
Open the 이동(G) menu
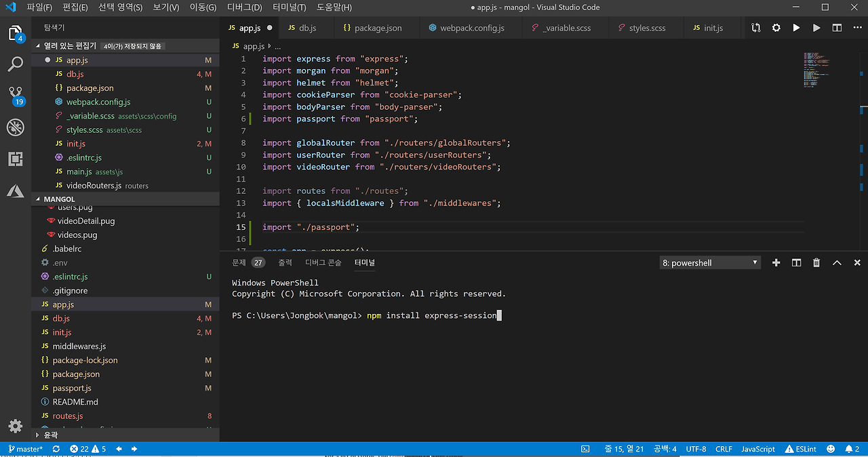[x=203, y=7]
